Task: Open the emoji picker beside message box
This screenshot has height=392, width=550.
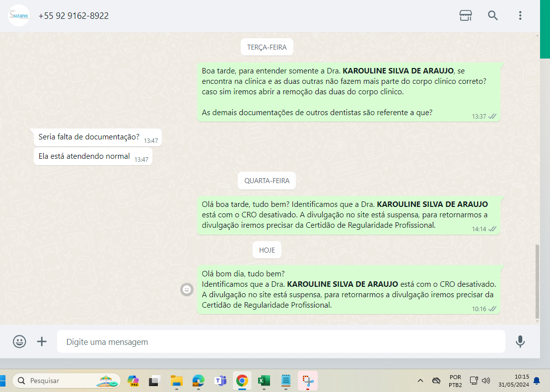Action: 19,341
